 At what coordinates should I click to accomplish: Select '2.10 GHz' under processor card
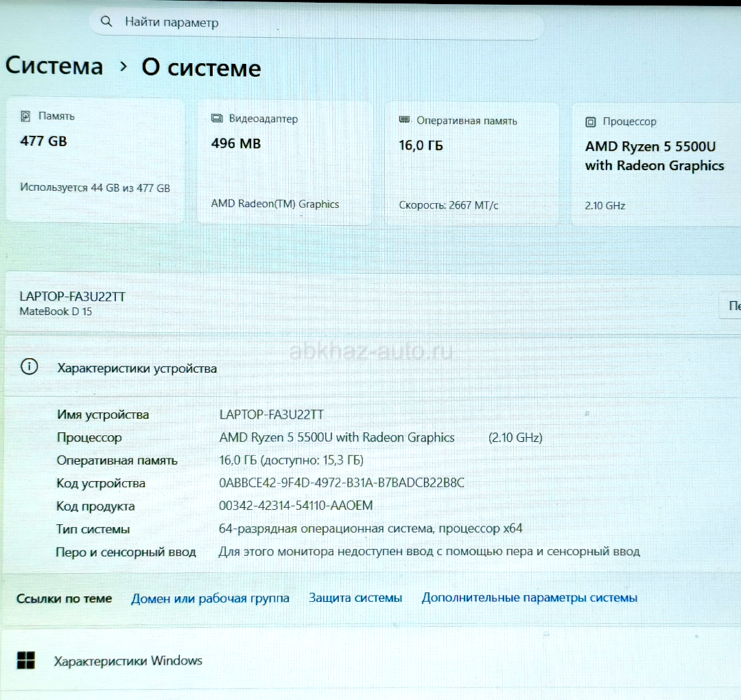click(605, 206)
